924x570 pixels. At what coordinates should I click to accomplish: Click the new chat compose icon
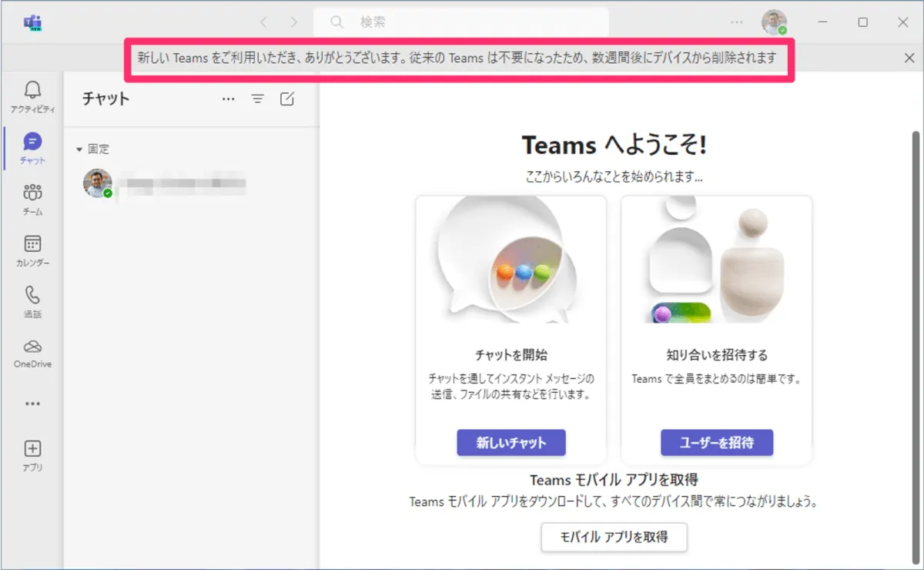pyautogui.click(x=287, y=99)
